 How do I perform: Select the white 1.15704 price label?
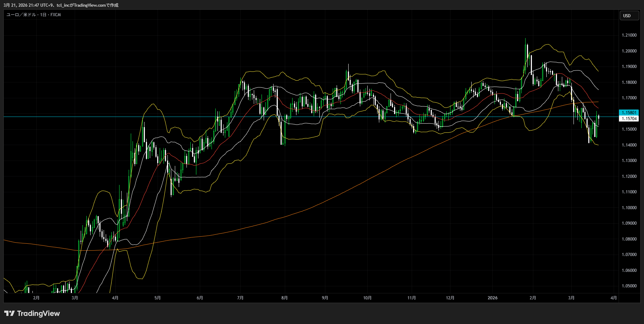tap(629, 119)
